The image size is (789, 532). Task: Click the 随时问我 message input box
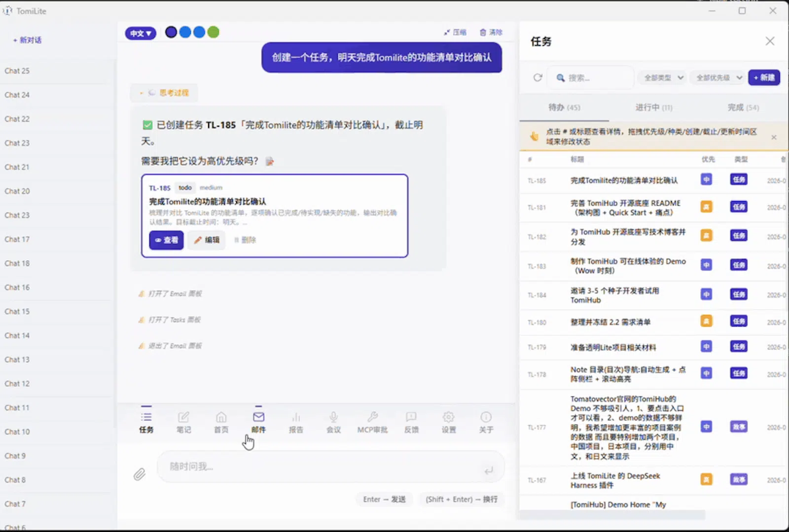coord(330,466)
